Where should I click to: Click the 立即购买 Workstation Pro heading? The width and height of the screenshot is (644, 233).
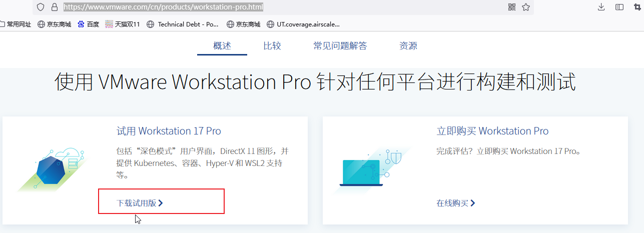pyautogui.click(x=492, y=131)
